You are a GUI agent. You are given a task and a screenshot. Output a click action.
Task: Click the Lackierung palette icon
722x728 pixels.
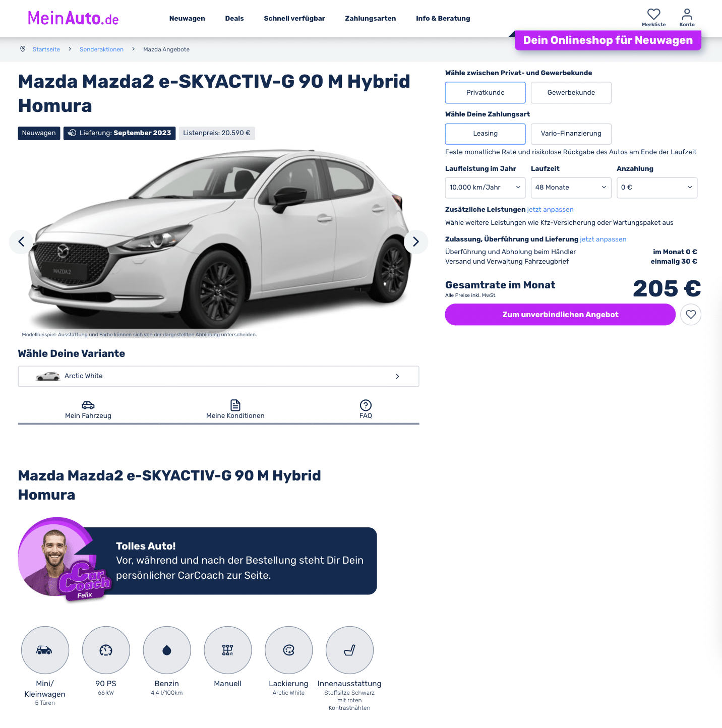[x=289, y=650]
